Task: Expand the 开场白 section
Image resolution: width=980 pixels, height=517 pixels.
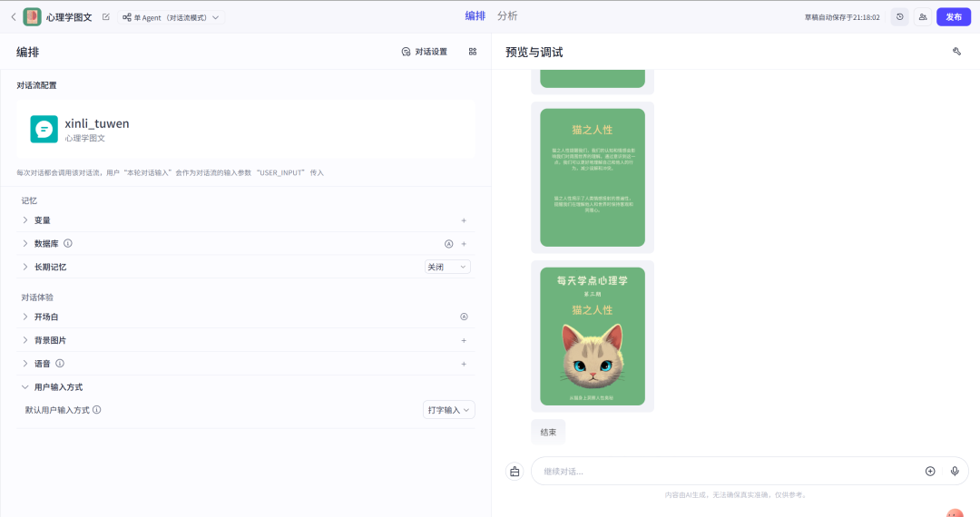Action: [x=25, y=317]
